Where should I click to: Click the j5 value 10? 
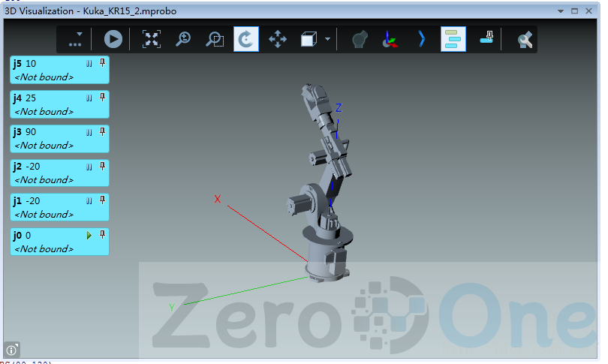[x=31, y=64]
